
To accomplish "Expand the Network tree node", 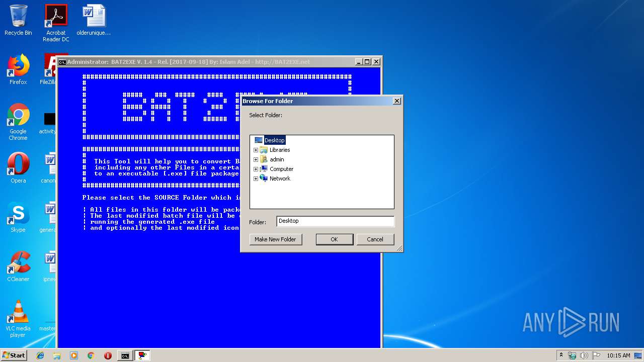I will [256, 178].
